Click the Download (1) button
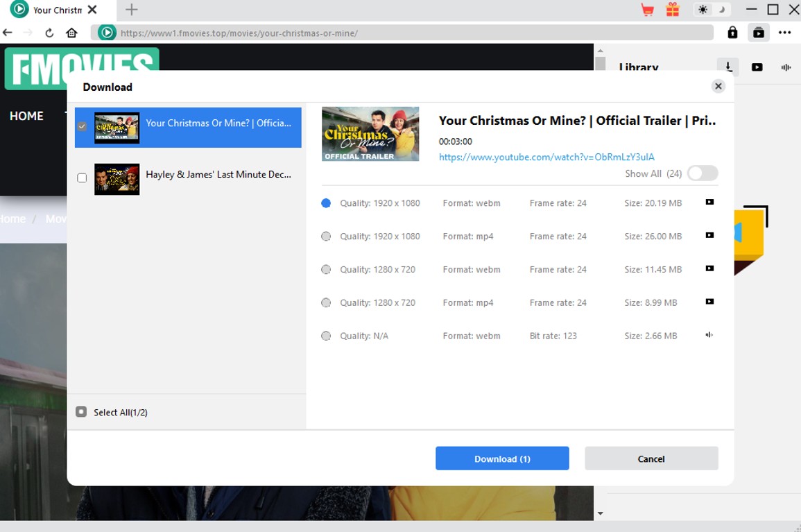 [x=502, y=458]
